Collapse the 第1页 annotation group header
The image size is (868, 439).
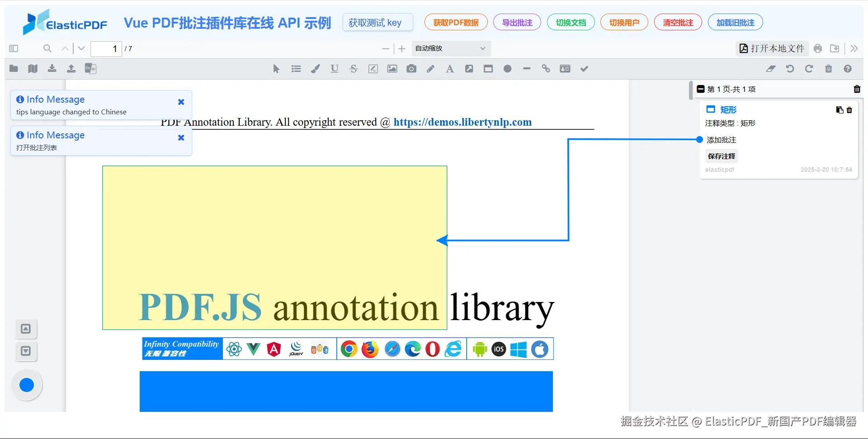[x=701, y=89]
